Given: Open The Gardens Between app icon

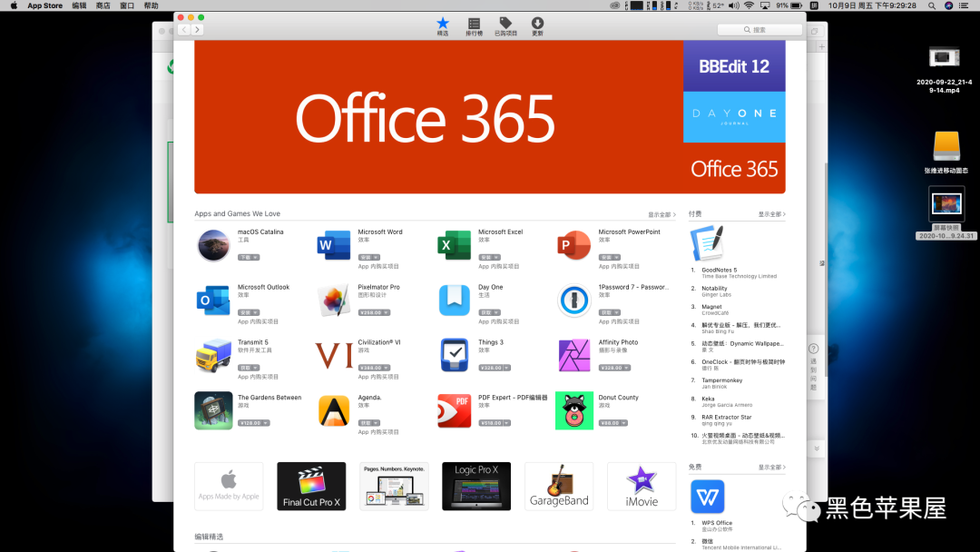Looking at the screenshot, I should pos(213,410).
